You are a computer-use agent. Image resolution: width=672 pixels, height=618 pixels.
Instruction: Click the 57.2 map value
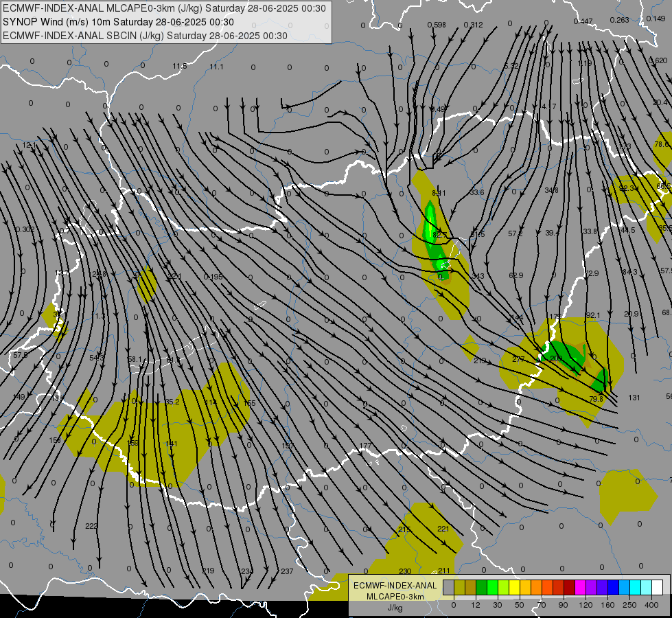tap(515, 233)
